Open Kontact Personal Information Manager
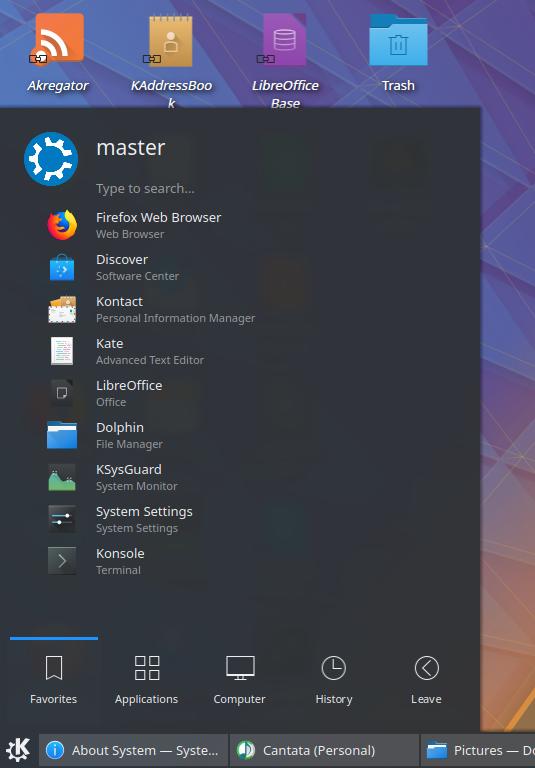 (x=240, y=310)
